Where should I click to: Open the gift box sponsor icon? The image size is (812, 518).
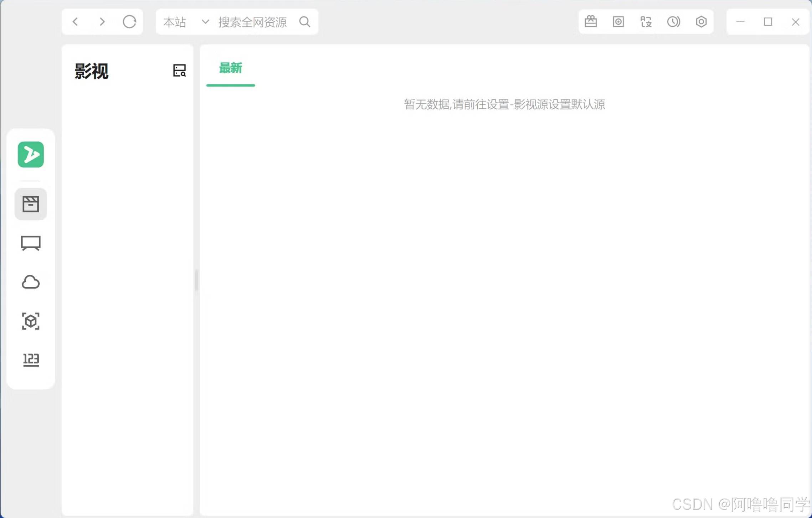(591, 22)
